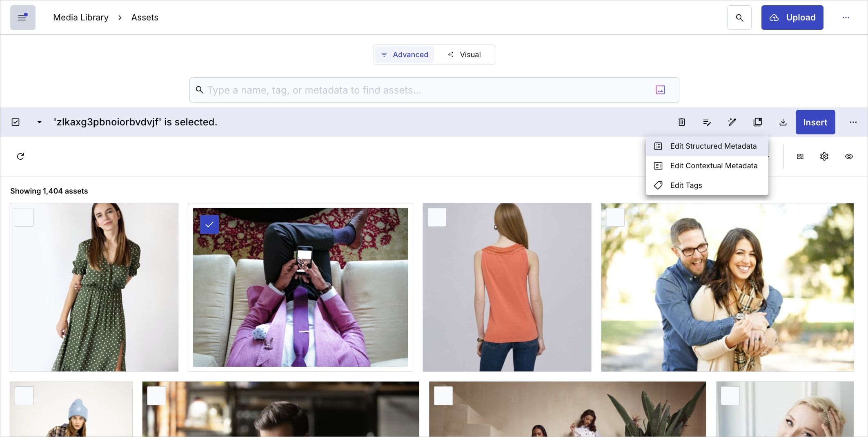Uncheck the selected man-in-purple-suit image

point(209,225)
